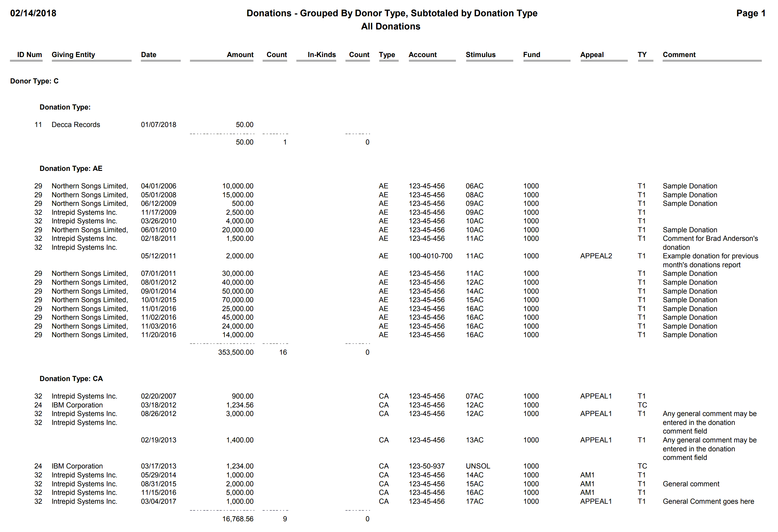Viewport: 778px width, 532px height.
Task: Click the stimulus code 08AC
Action: click(474, 195)
